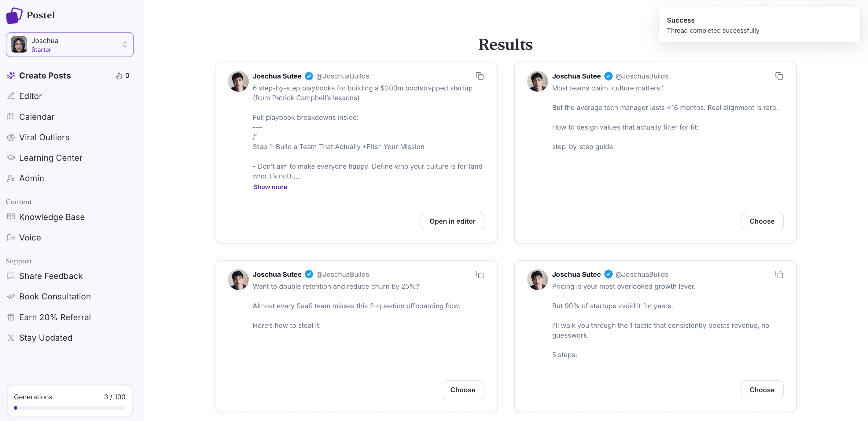Click the Success notification toast

click(x=759, y=25)
